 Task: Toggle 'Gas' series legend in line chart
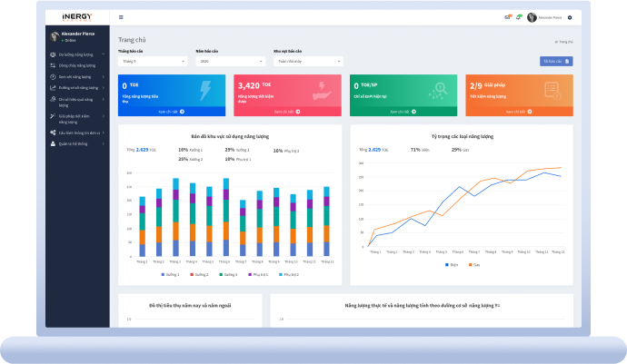tap(474, 265)
